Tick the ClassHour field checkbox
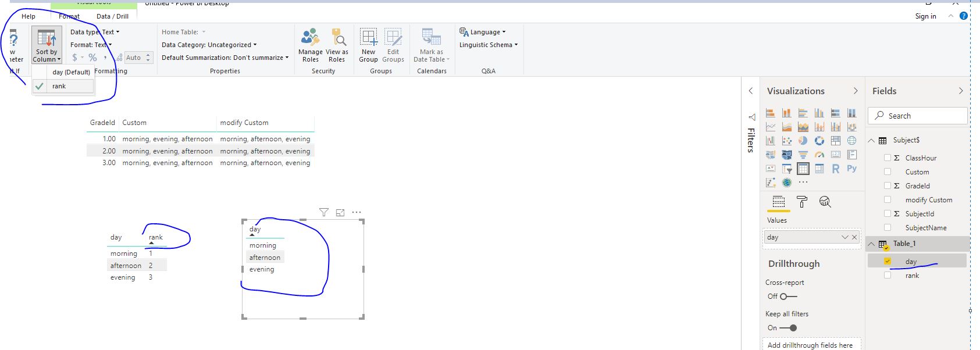980x350 pixels. click(888, 158)
